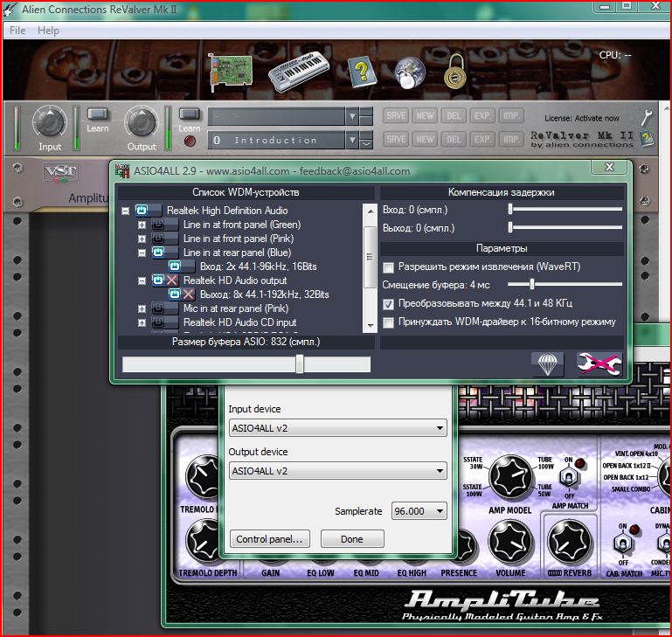Viewport: 672px width, 637px height.
Task: Click the Control panel... button
Action: tap(269, 539)
